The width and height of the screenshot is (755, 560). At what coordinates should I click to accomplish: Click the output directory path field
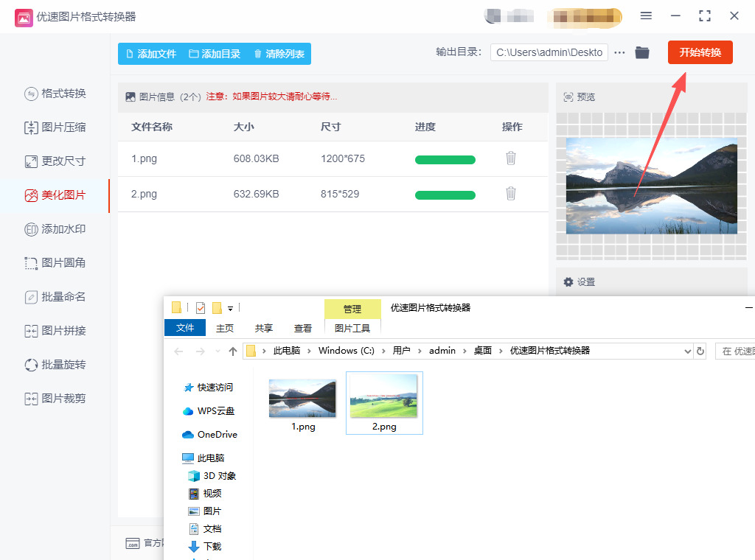click(549, 52)
